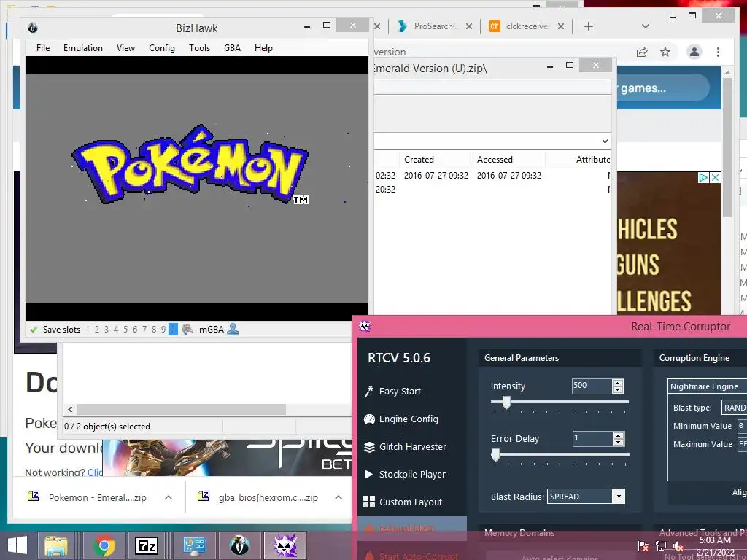Click the AdChoices icon on the ad
This screenshot has height=560, width=747.
pyautogui.click(x=703, y=178)
